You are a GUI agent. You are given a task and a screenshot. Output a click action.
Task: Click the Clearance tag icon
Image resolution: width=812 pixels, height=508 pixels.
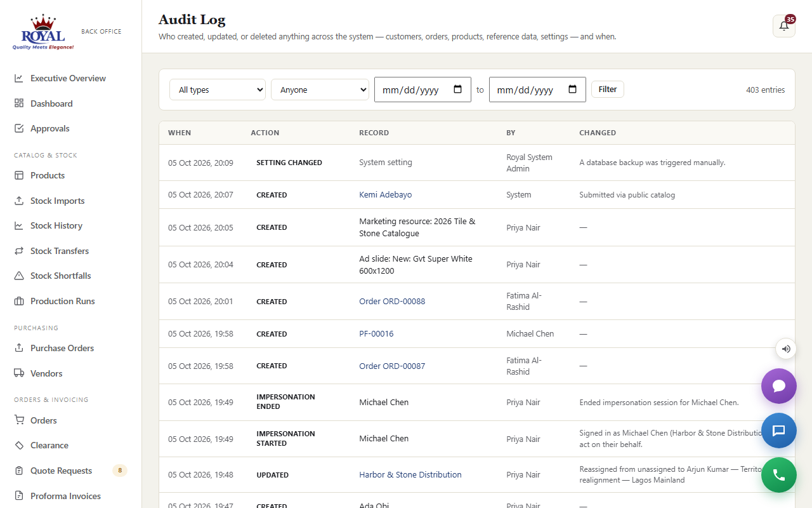pyautogui.click(x=19, y=445)
